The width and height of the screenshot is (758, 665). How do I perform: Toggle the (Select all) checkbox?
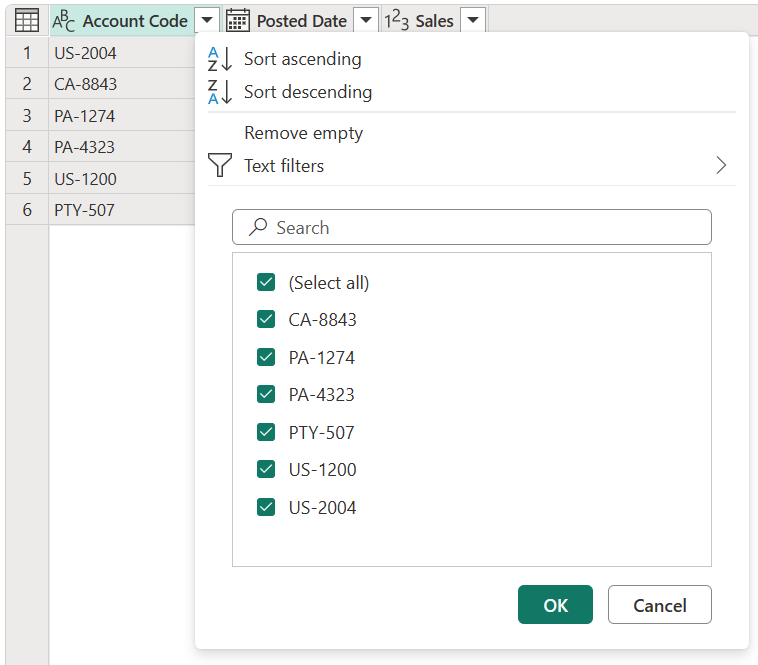click(x=266, y=282)
